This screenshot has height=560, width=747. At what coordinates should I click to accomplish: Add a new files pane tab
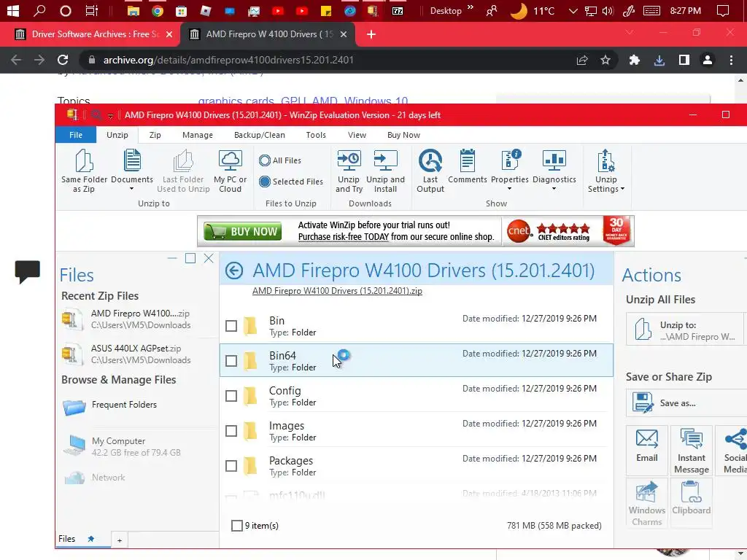coord(120,540)
